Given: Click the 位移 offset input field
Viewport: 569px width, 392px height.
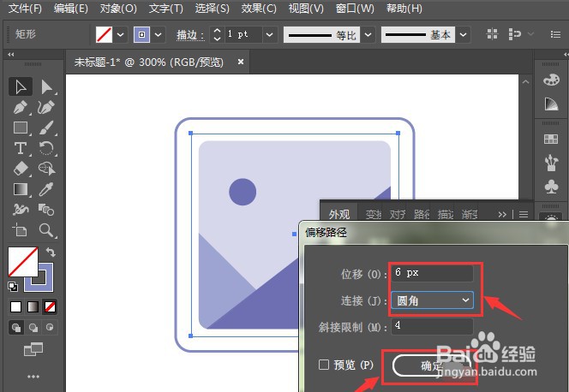Looking at the screenshot, I should point(432,273).
